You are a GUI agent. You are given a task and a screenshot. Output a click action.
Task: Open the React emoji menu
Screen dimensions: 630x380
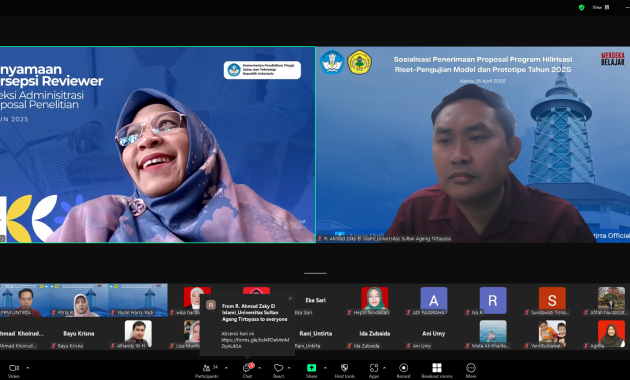coord(278,370)
